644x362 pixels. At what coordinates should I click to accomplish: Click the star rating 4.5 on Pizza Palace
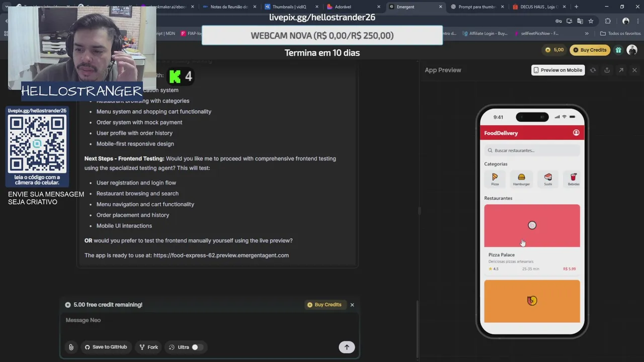tap(493, 269)
